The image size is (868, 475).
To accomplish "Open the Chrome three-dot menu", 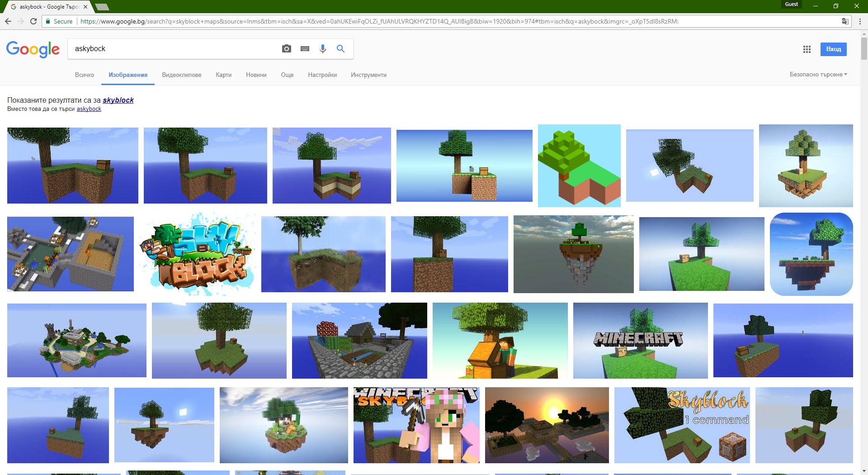I will (860, 21).
